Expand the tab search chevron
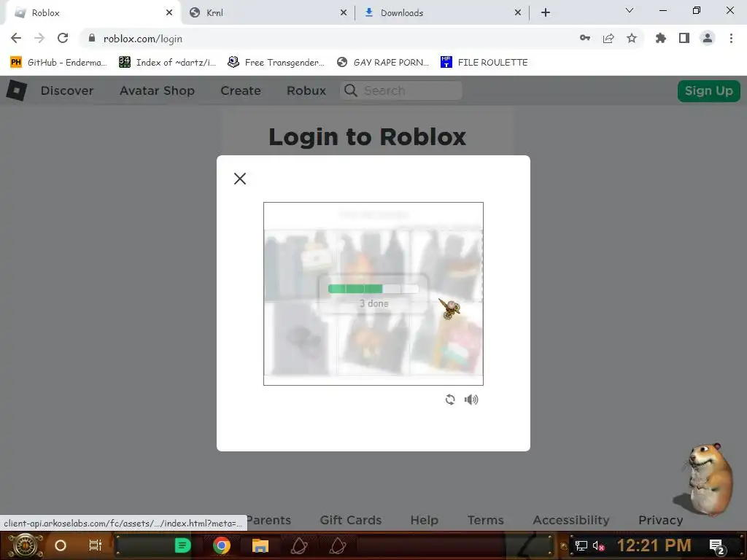This screenshot has width=747, height=560. coord(630,10)
